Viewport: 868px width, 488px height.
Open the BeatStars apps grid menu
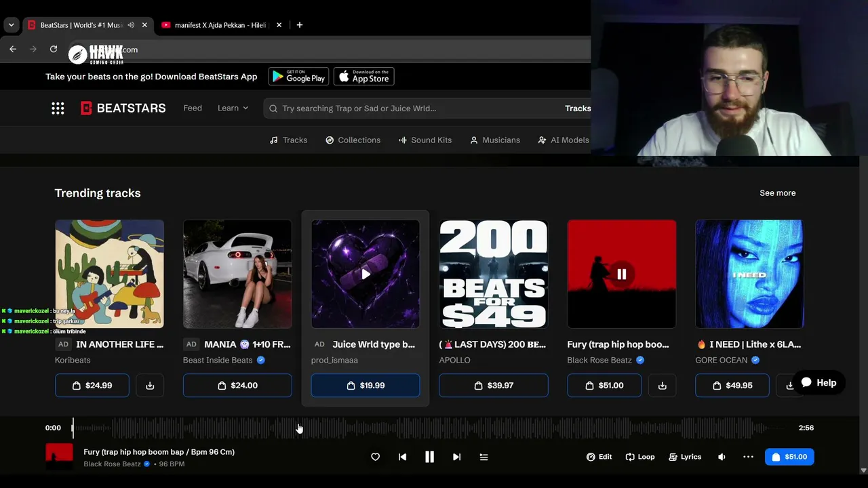click(58, 108)
